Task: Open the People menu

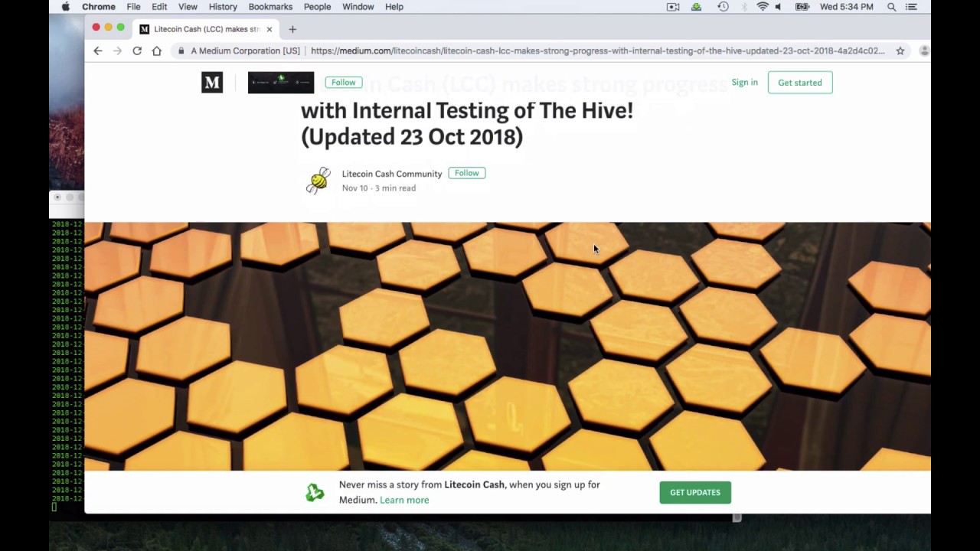Action: point(317,7)
